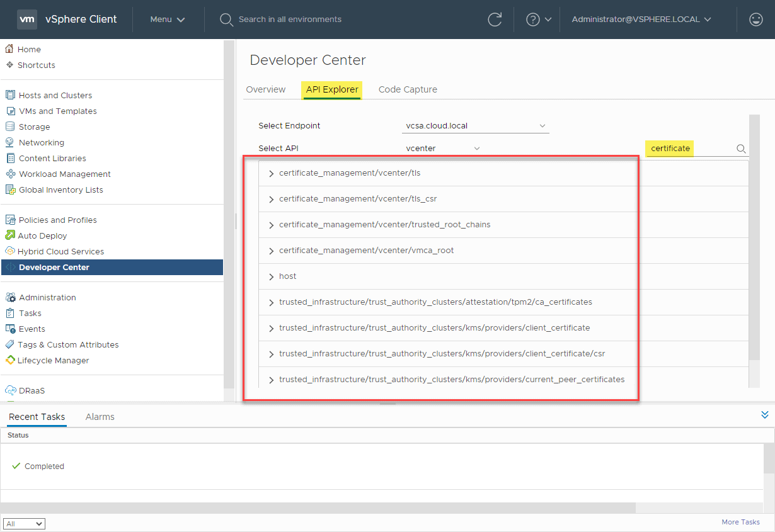Image resolution: width=775 pixels, height=532 pixels.
Task: Click the smiley feedback icon
Action: click(x=756, y=20)
